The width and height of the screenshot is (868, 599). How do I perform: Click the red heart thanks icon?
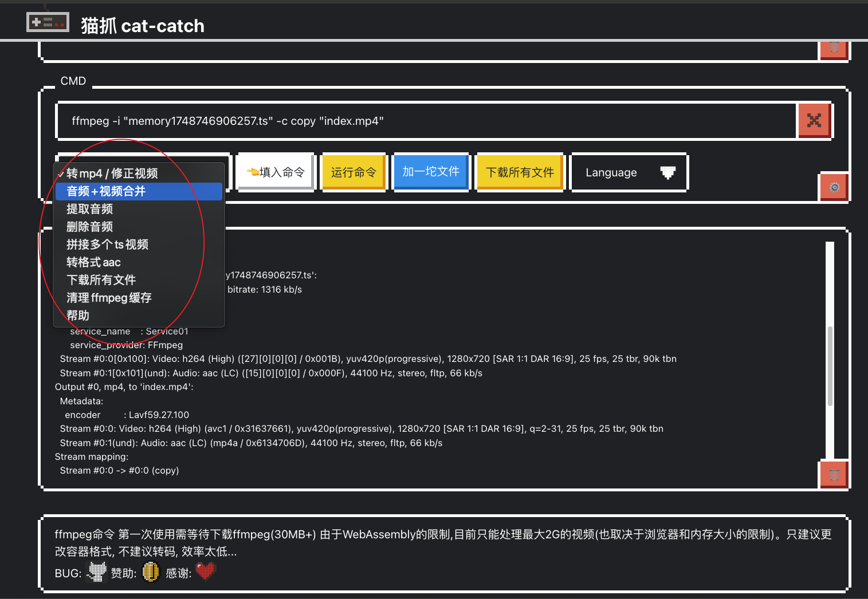[206, 572]
